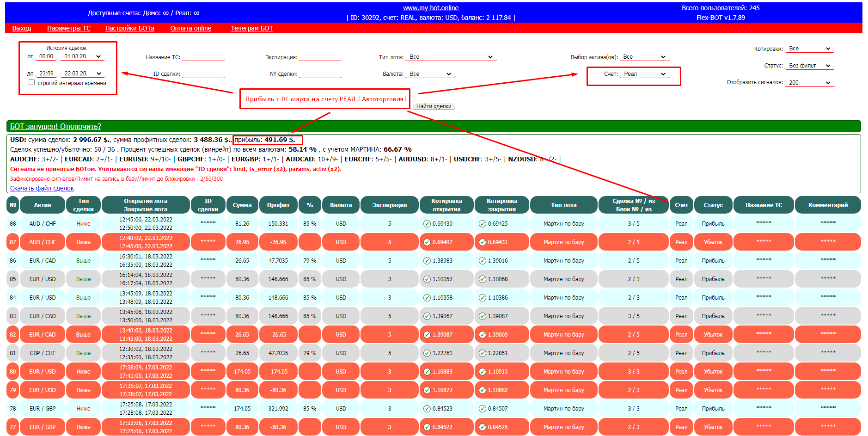
Task: Click checkmark icon beside opening quote 1.22761
Action: coord(427,353)
